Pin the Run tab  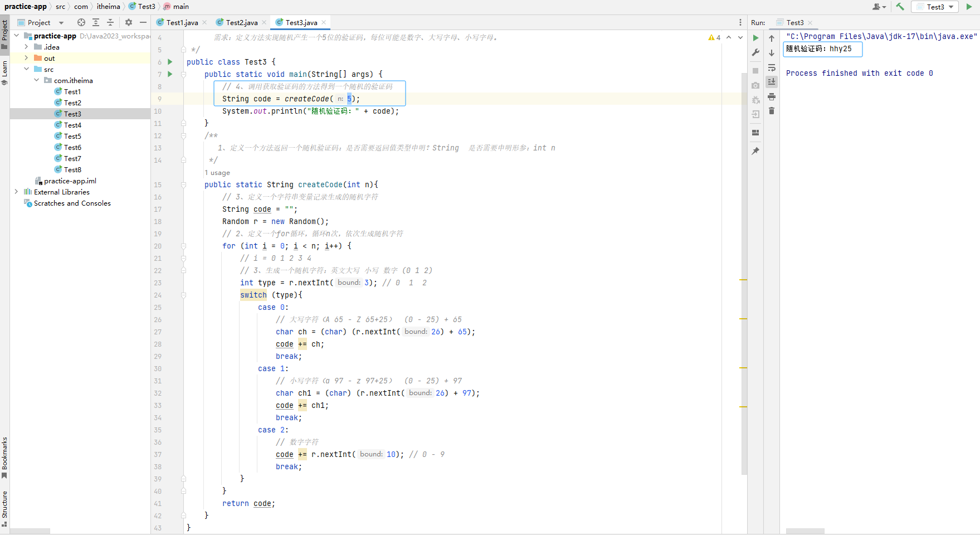[755, 151]
